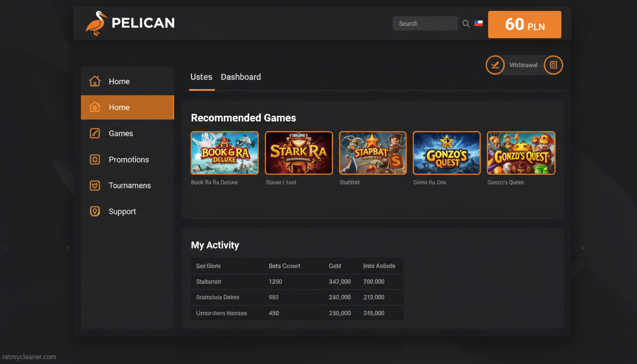This screenshot has height=364, width=637.
Task: Open the Gonzo's Quest game thumbnail
Action: [521, 153]
